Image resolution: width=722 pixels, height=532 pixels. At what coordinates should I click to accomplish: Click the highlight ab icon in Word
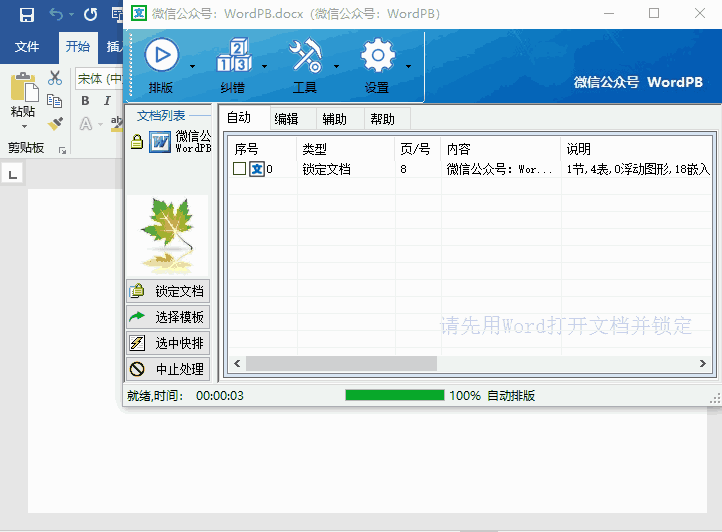pyautogui.click(x=117, y=123)
